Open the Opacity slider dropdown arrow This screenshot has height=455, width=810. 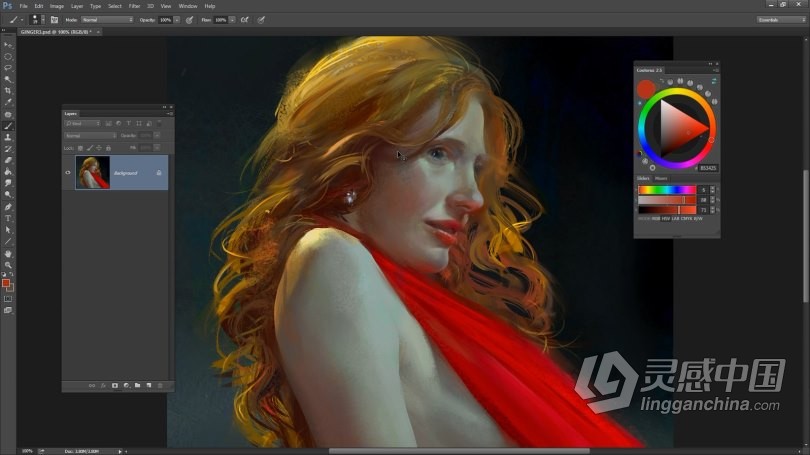point(177,20)
